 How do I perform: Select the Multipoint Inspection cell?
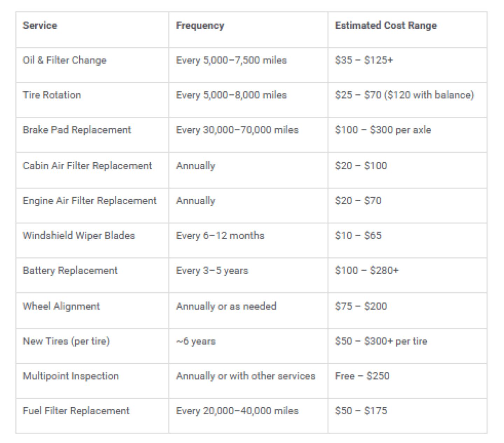coord(71,376)
